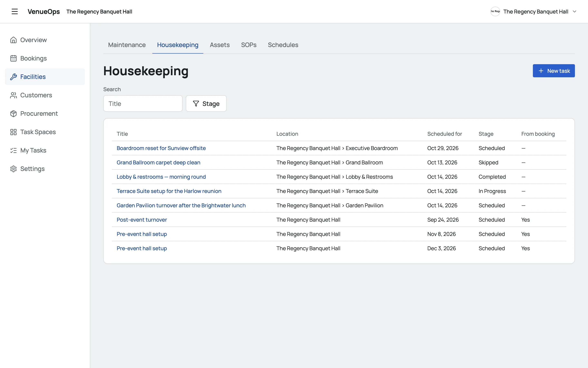Click the Oct 29, 2026 date cell
Image resolution: width=588 pixels, height=368 pixels.
coord(443,148)
